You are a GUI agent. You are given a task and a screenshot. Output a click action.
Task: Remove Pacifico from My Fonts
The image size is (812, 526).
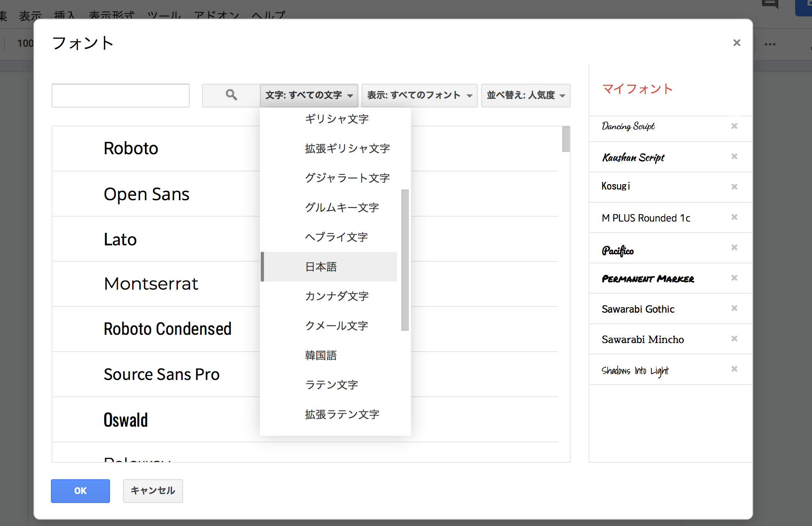click(x=734, y=247)
